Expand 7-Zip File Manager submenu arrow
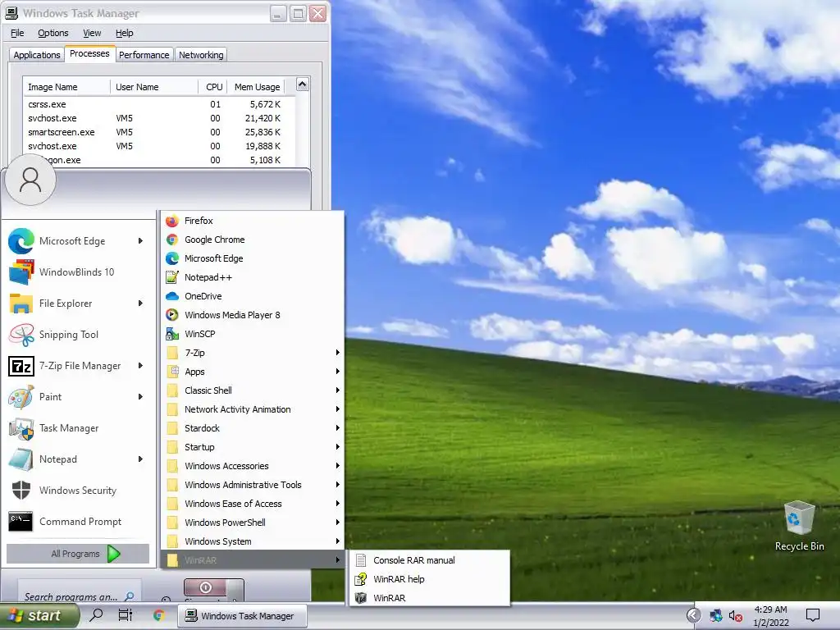Image resolution: width=840 pixels, height=630 pixels. [x=140, y=365]
